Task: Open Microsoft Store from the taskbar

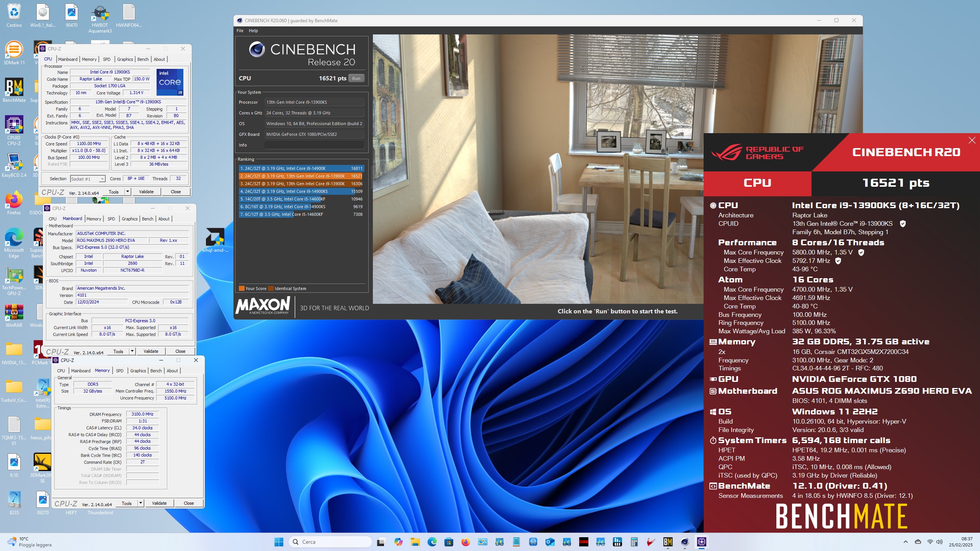Action: click(x=449, y=542)
